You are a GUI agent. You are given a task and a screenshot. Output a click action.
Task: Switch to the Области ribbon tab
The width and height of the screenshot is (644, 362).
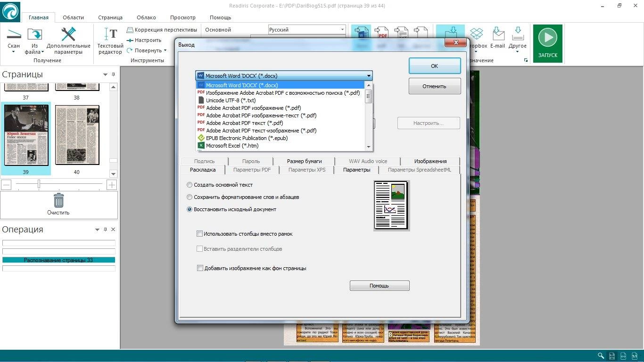[73, 17]
